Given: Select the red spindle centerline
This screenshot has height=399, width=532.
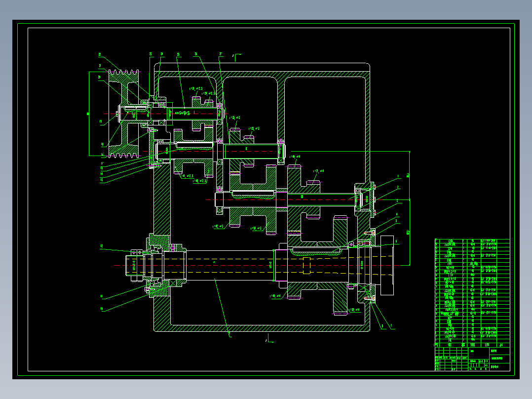Looking at the screenshot, I should pos(258,265).
